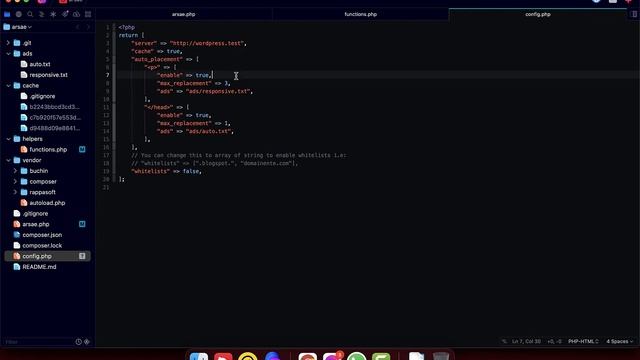
Task: Open the 4 Spaces indentation dropdown
Action: point(619,341)
